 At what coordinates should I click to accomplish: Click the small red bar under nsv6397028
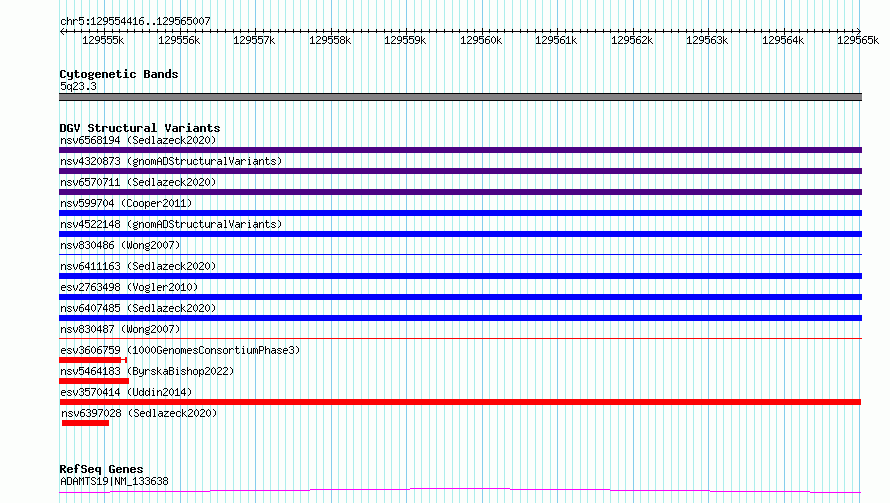tap(85, 423)
